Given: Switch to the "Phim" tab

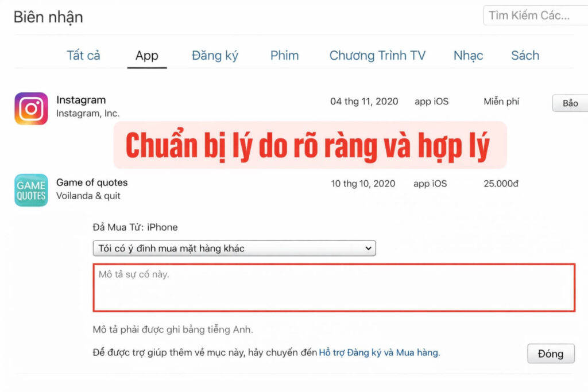Looking at the screenshot, I should click(x=284, y=55).
